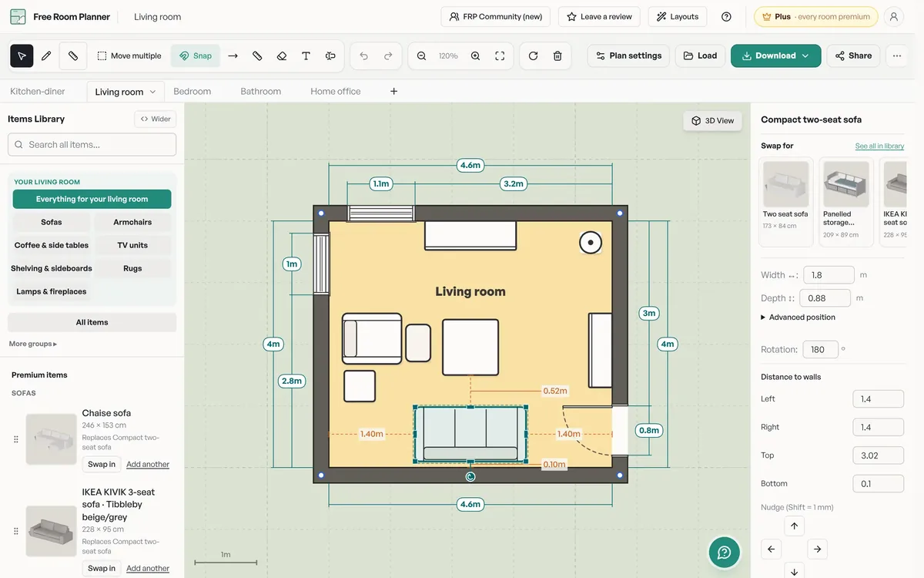
Task: Zoom out of the plan
Action: coord(421,55)
